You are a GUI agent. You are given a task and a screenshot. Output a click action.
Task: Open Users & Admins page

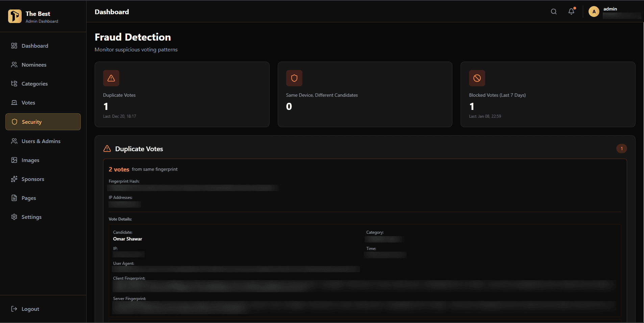click(x=43, y=141)
